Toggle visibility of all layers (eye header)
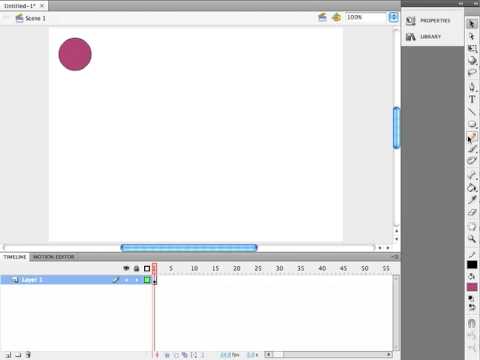This screenshot has height=360, width=480. (x=126, y=268)
